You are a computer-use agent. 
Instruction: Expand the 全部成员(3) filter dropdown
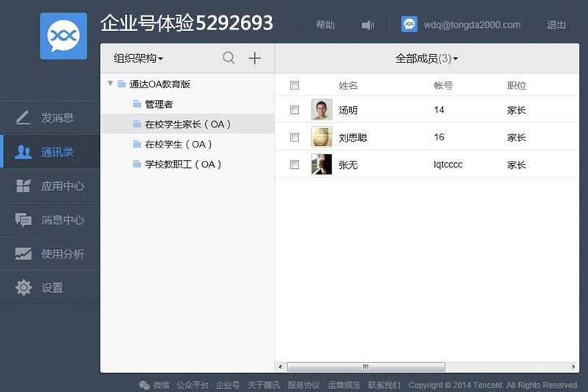pos(426,58)
